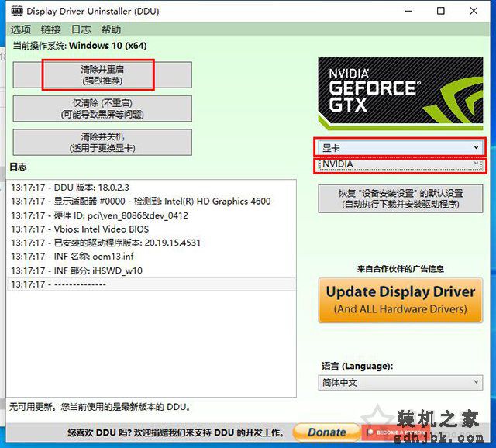Select log line INF 名称: oem13.inf
Viewport: 496px width, 448px height.
pyautogui.click(x=151, y=257)
